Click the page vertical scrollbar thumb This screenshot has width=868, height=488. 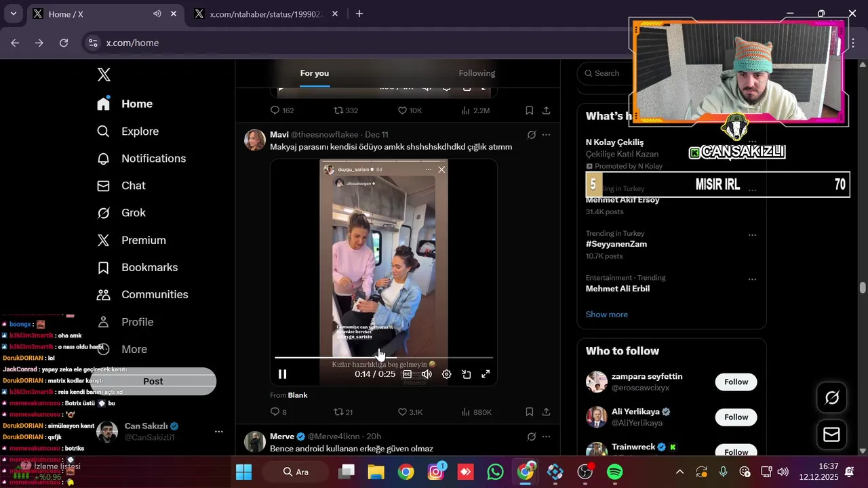tap(863, 287)
